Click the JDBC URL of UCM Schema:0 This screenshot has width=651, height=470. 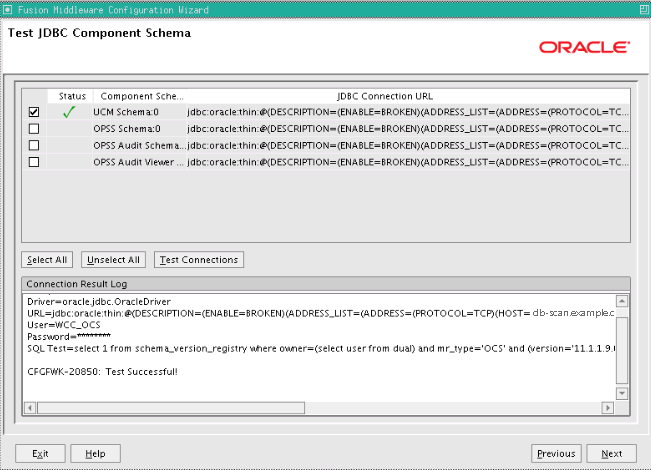(408, 112)
